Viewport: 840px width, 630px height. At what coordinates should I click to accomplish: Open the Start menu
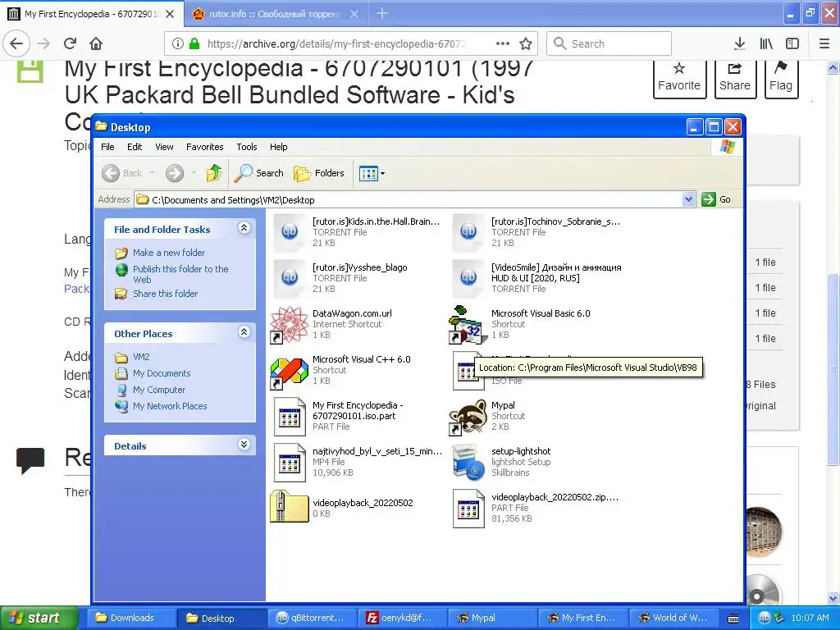(39, 618)
